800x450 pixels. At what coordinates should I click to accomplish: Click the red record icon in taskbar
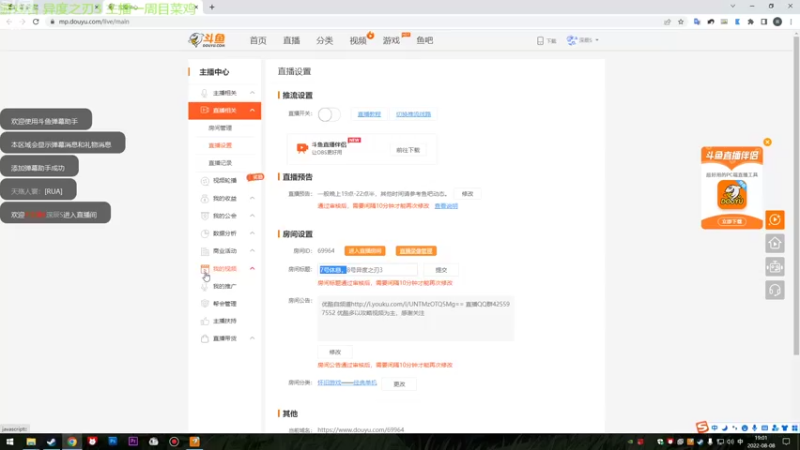174,441
